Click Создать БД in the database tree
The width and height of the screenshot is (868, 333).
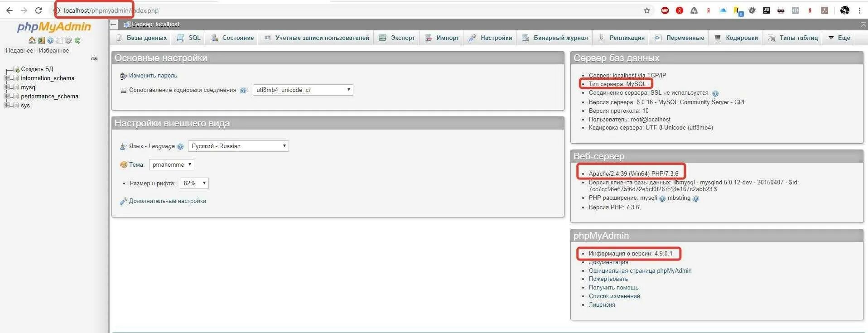[x=37, y=69]
